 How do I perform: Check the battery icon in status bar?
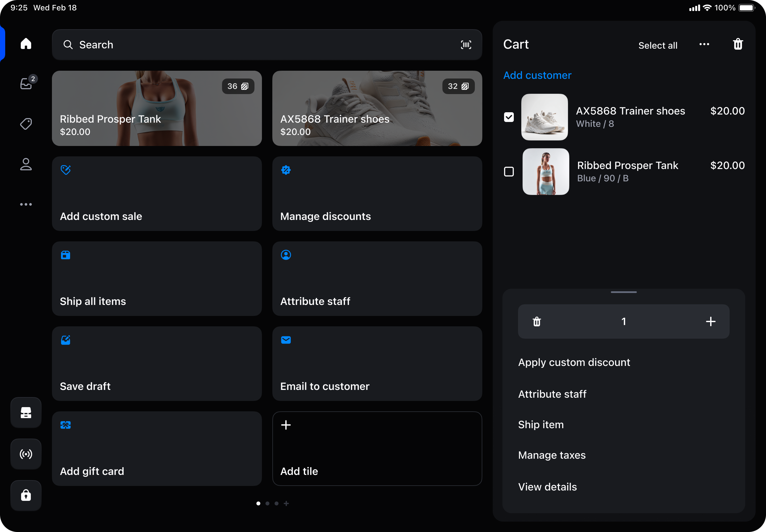point(747,8)
